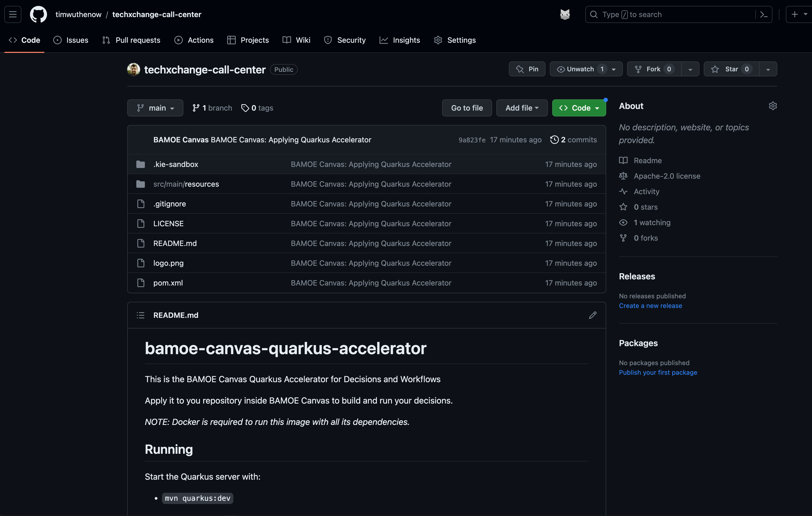This screenshot has height=516, width=812.
Task: Click the techxchange-call-center repository title
Action: pyautogui.click(x=205, y=69)
